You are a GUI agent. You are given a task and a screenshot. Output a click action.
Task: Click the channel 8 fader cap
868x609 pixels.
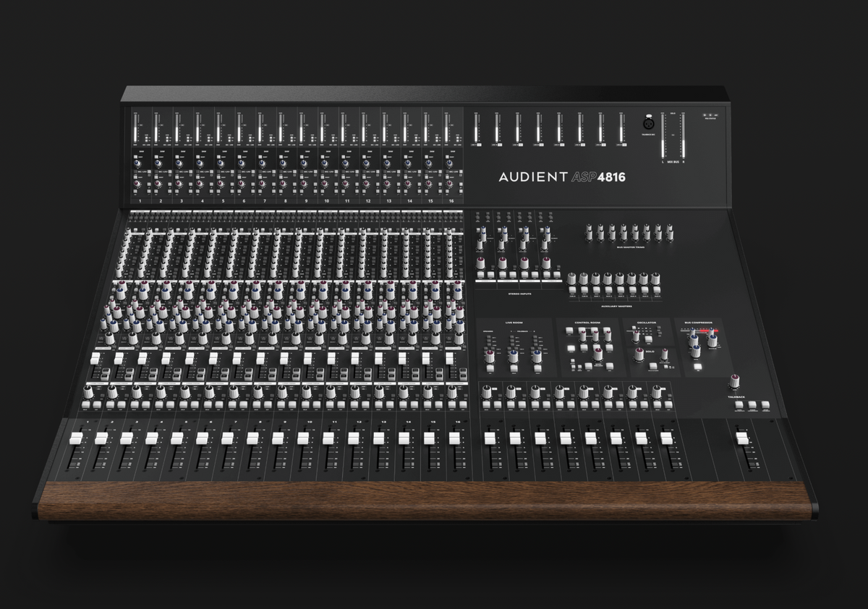[x=252, y=438]
